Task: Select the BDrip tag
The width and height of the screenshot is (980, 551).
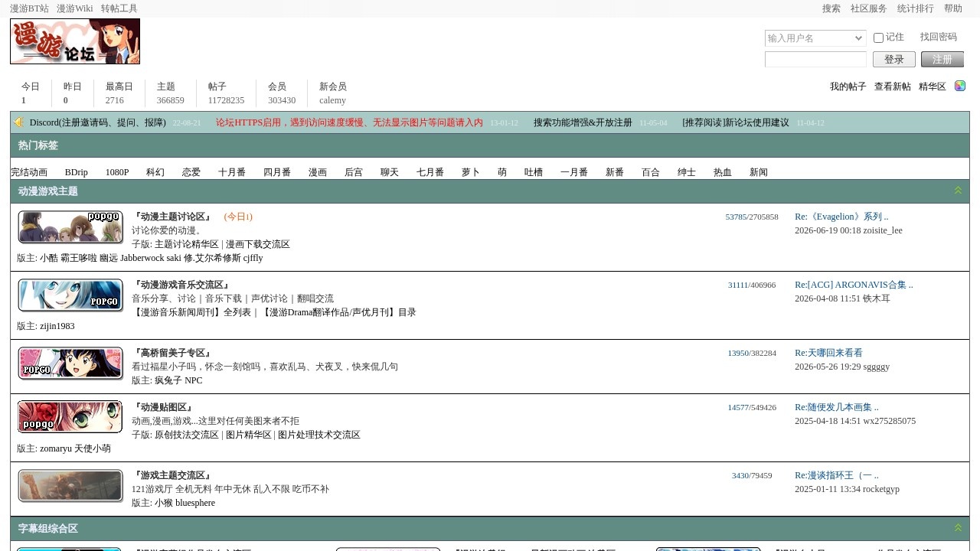Action: point(77,172)
